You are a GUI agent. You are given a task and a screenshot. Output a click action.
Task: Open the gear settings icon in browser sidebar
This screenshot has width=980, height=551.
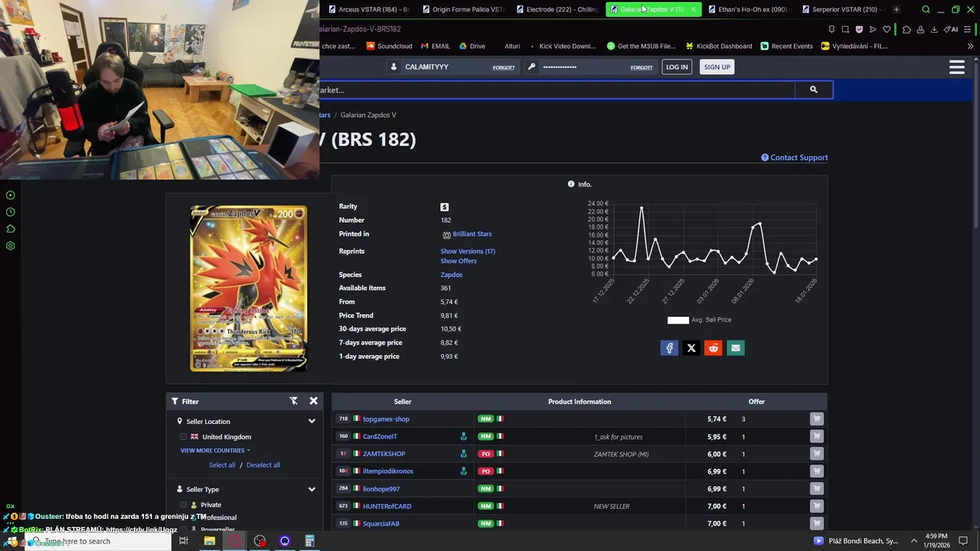pos(11,246)
